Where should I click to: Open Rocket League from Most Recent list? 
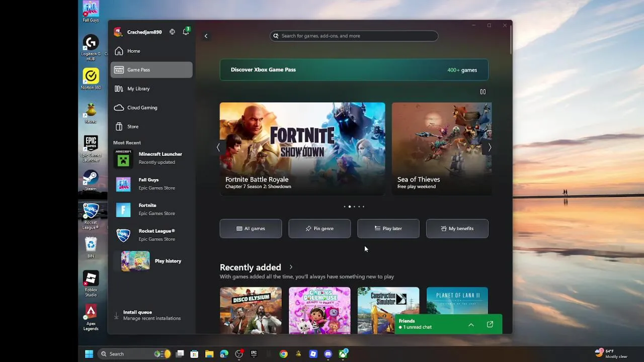point(151,235)
